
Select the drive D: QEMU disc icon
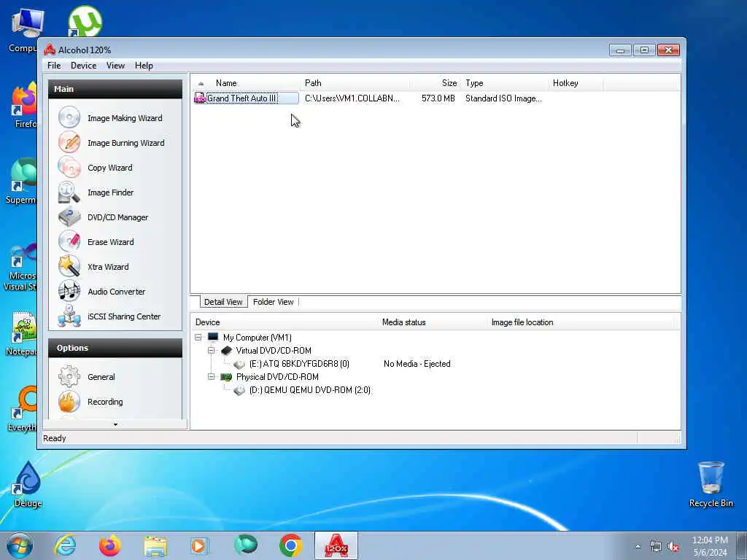239,390
